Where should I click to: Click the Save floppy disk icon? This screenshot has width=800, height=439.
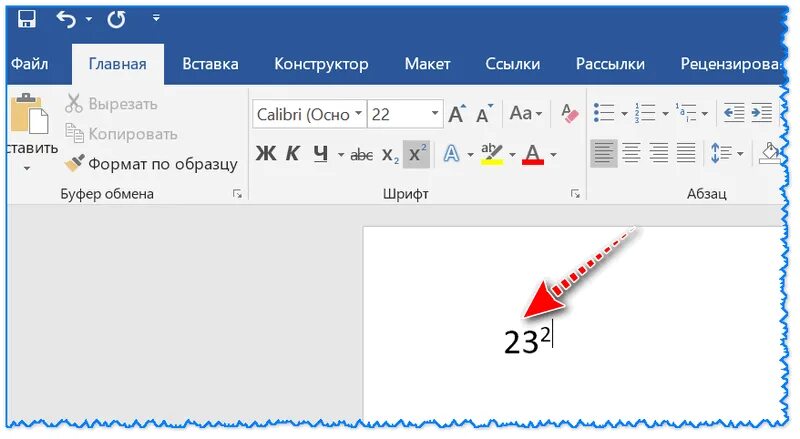pos(27,19)
